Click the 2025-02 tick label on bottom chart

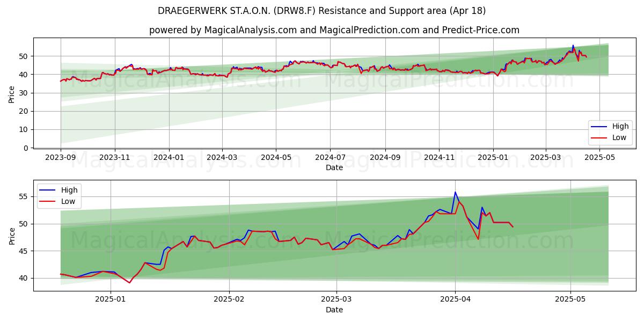229,301
